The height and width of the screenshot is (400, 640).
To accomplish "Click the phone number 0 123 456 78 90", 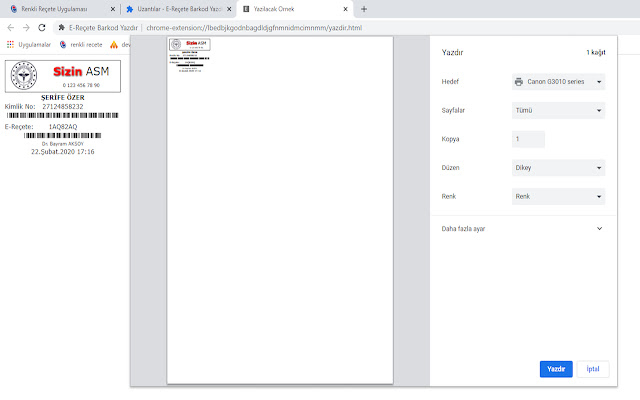I will click(x=81, y=85).
